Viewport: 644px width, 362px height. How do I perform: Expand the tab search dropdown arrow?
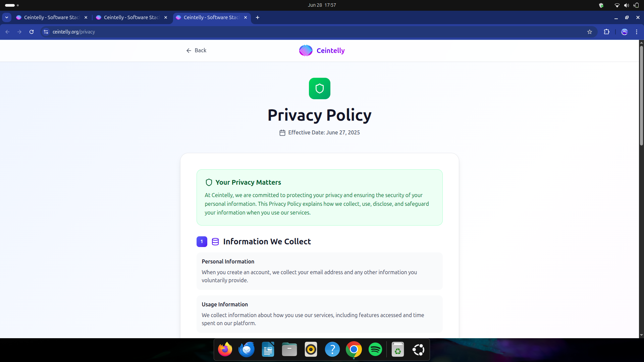[x=7, y=17]
